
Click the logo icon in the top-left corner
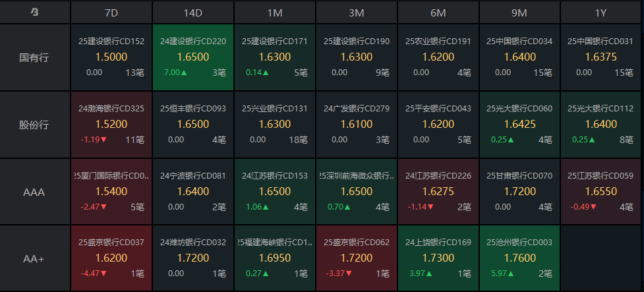[x=35, y=12]
